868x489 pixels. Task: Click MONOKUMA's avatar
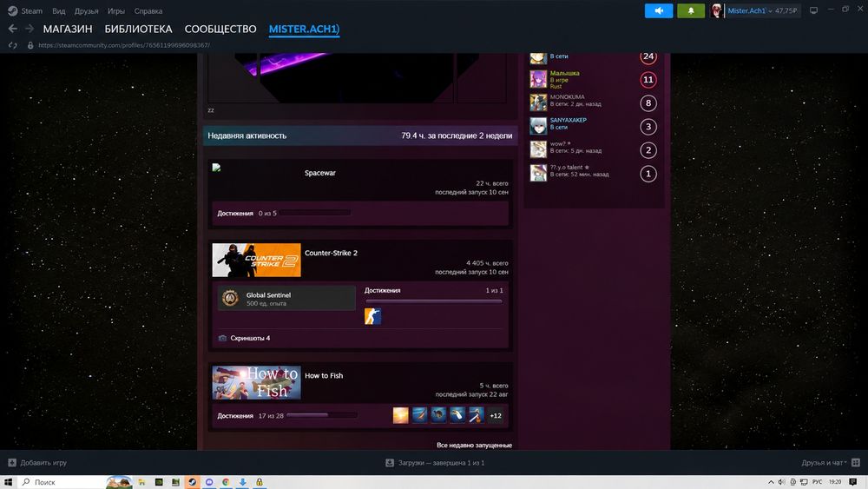point(538,103)
